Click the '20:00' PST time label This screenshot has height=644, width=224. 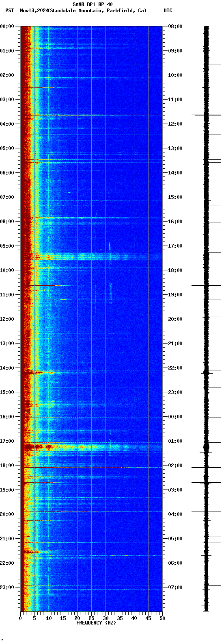click(x=7, y=514)
